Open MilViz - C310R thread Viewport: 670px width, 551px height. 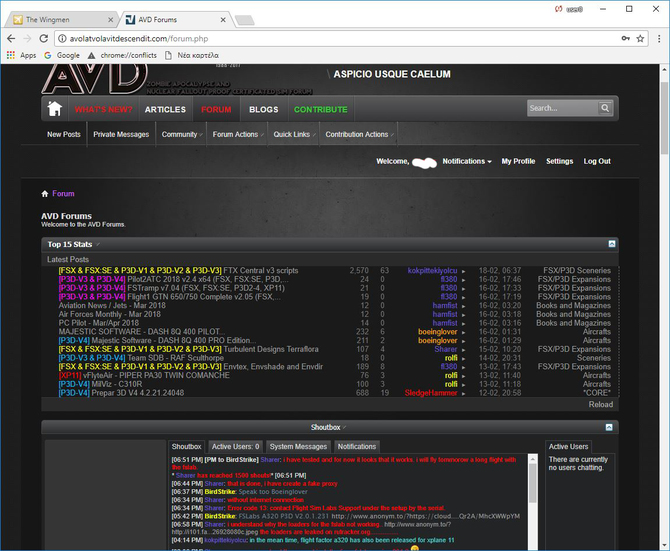117,384
